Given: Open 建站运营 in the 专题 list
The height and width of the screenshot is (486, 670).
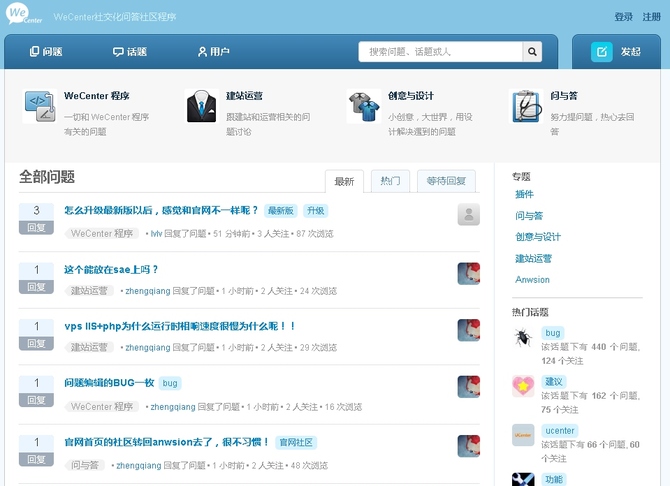Looking at the screenshot, I should point(534,258).
